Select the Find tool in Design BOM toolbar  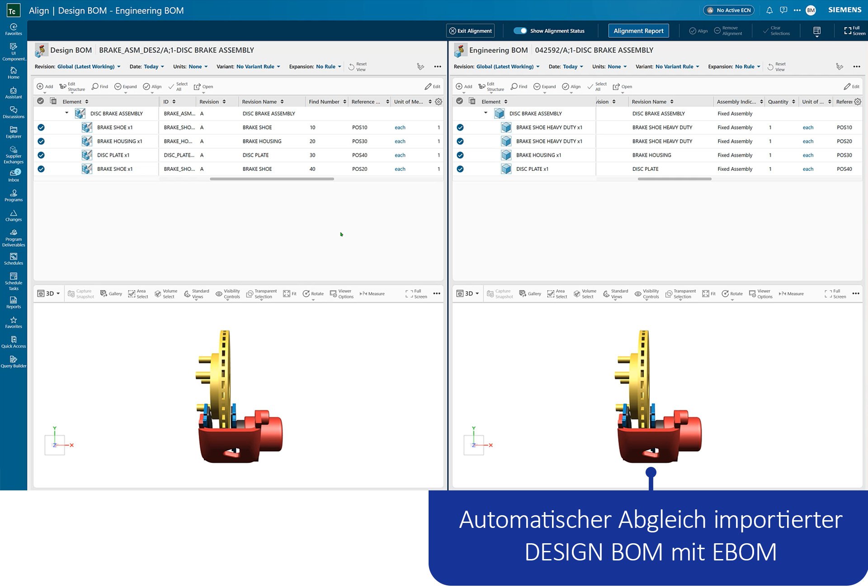99,86
